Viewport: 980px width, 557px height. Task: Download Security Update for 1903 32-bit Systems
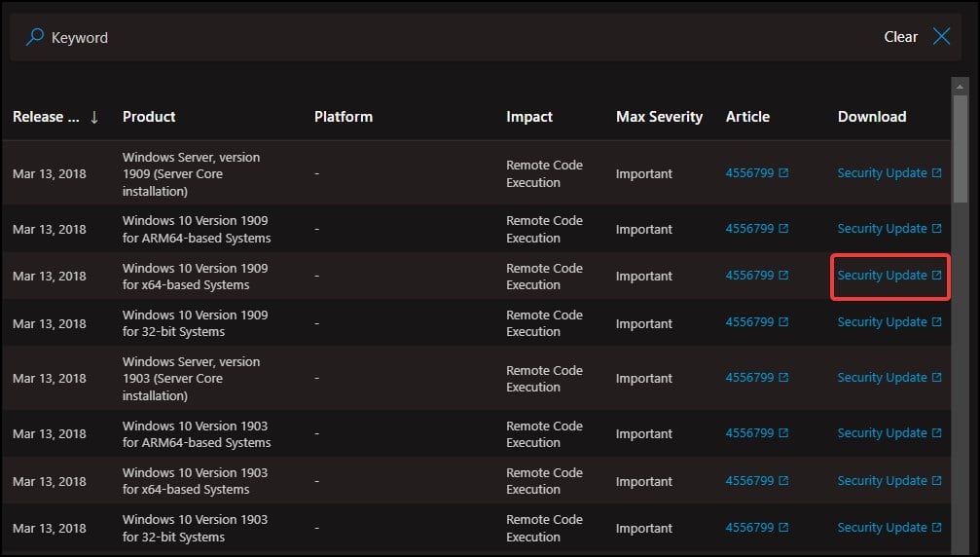pyautogui.click(x=882, y=528)
